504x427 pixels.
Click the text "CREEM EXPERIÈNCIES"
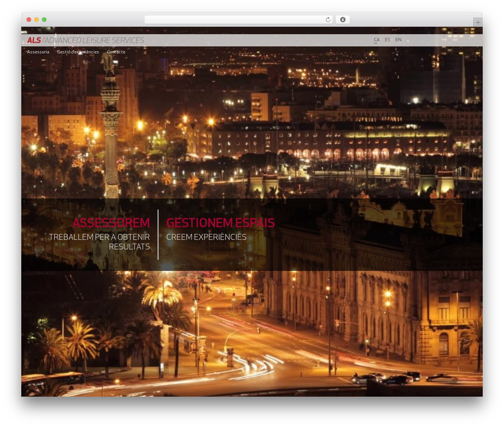(206, 237)
